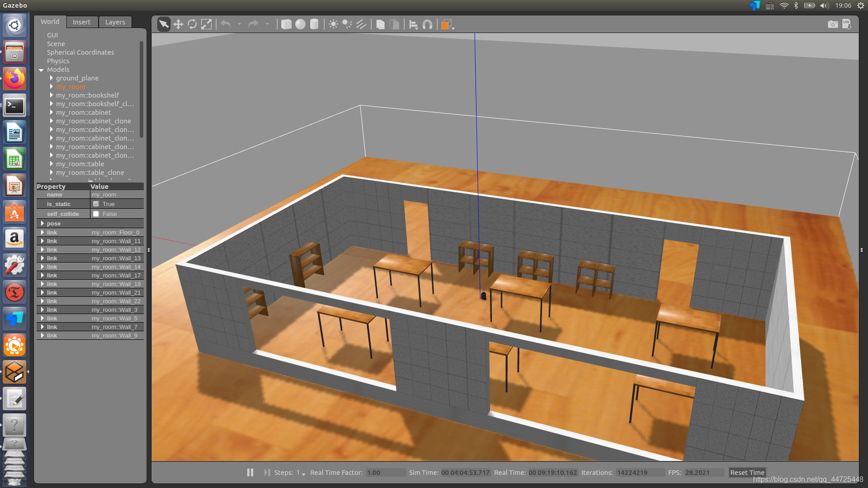
Task: Open Terminal from the dock
Action: pyautogui.click(x=14, y=106)
